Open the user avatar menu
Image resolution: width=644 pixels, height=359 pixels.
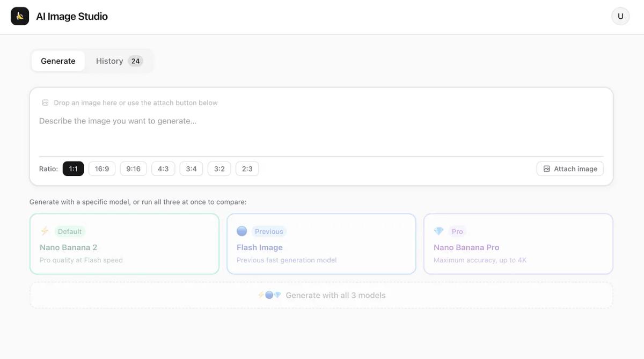point(620,16)
